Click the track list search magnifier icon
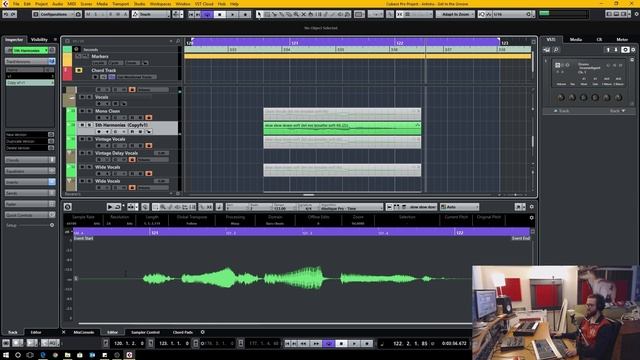640x360 pixels. pyautogui.click(x=178, y=41)
